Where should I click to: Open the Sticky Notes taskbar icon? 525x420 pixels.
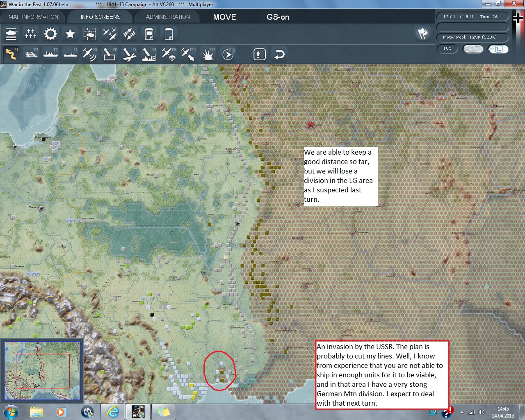[x=163, y=412]
